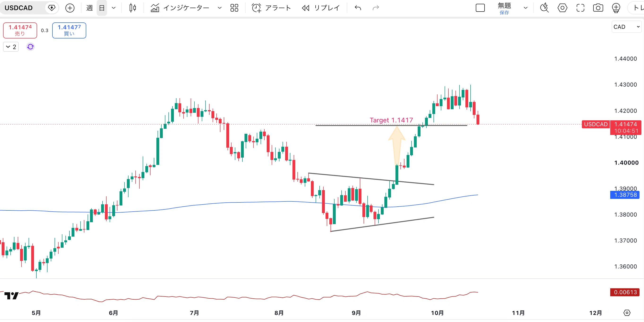Click the purple sync refresh icon
Screen dimensions: 644x322
point(30,47)
